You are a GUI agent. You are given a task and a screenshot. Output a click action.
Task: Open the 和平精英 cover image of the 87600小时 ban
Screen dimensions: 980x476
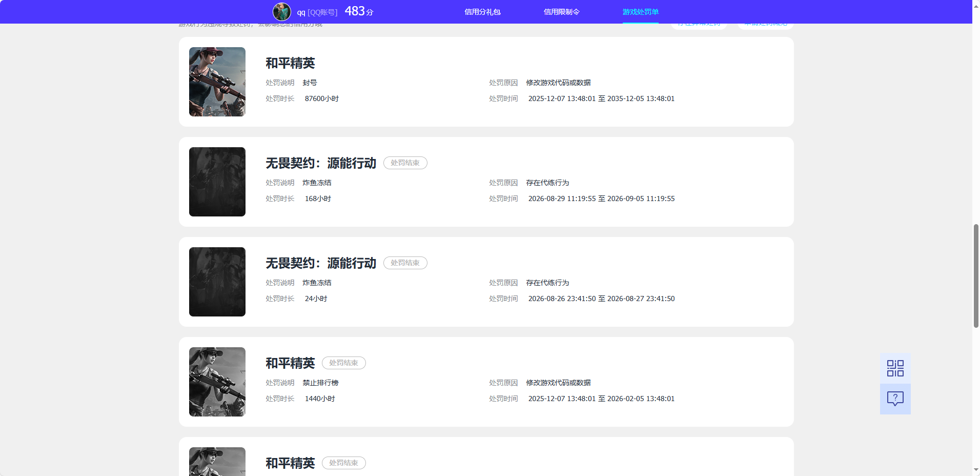tap(217, 82)
